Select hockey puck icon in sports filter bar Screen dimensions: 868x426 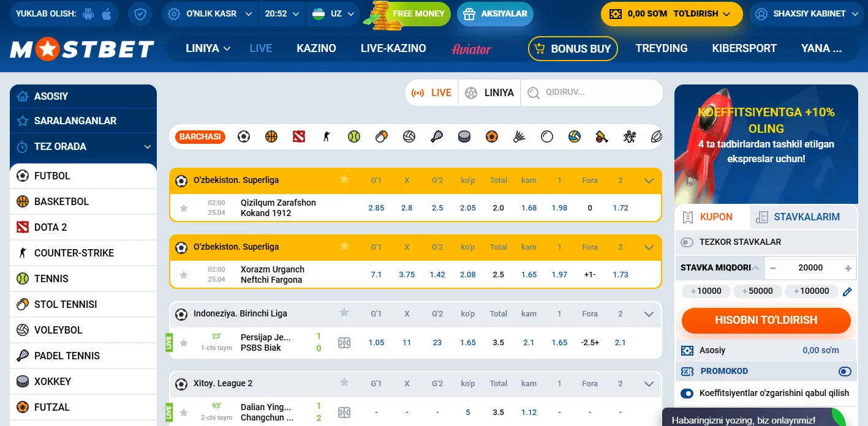click(x=464, y=136)
